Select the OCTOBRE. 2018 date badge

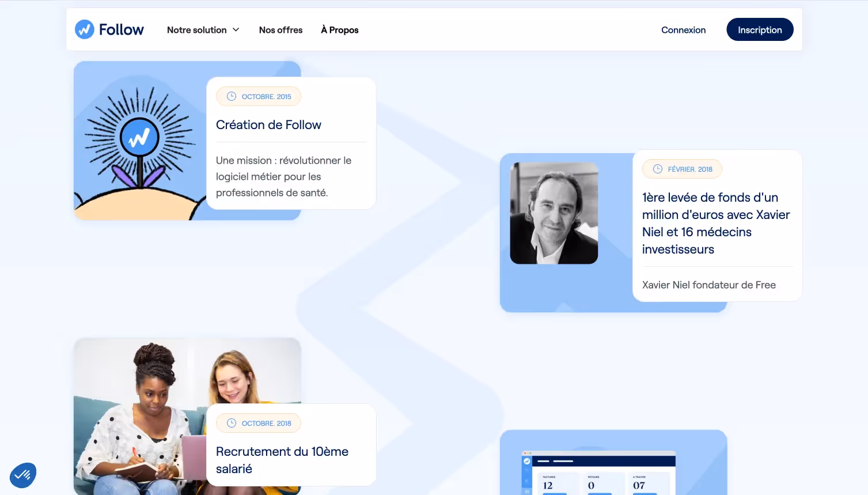click(259, 423)
